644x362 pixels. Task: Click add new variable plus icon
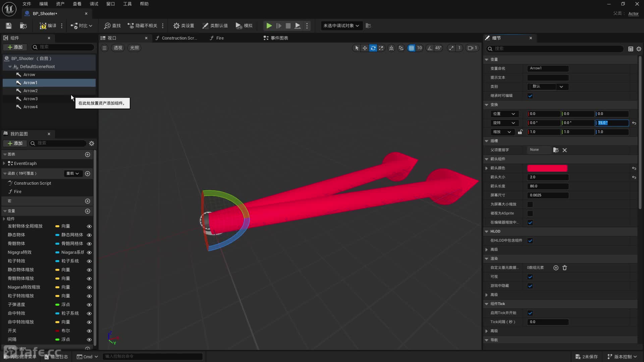coord(88,211)
